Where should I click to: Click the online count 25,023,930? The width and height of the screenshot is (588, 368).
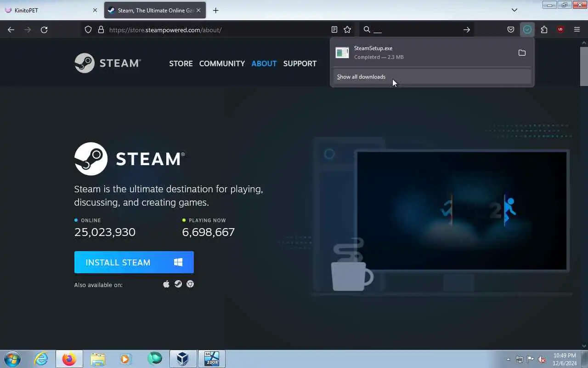[x=105, y=232]
